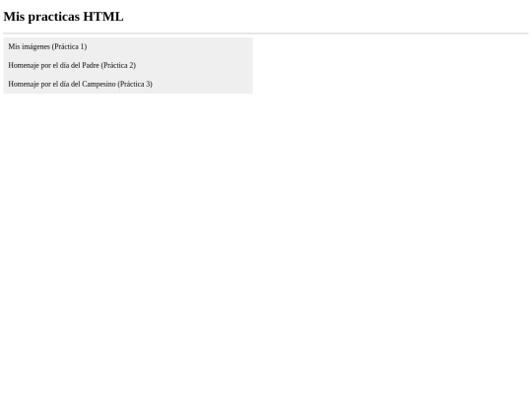Click the word Campesino in the third entry

point(99,84)
